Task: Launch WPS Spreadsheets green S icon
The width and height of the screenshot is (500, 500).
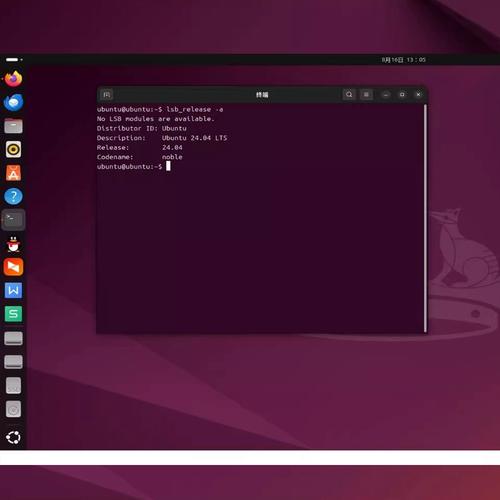Action: tap(13, 314)
